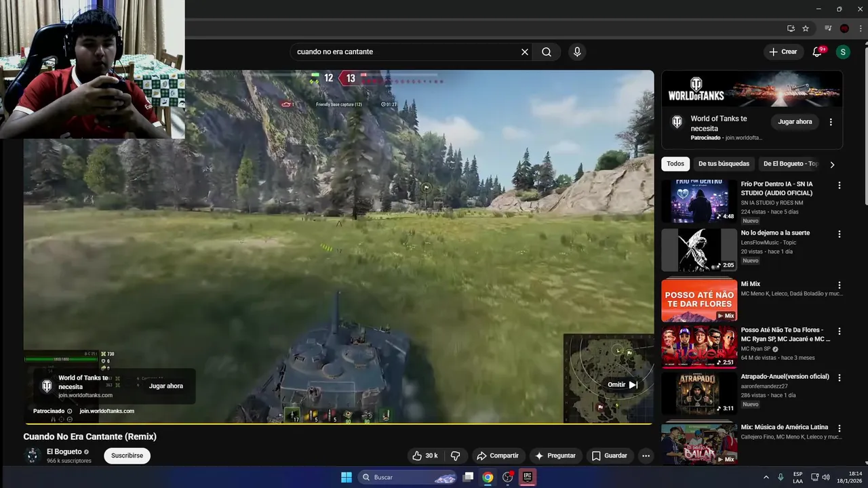The width and height of the screenshot is (868, 488).
Task: Open El Bogueto channel avatar
Action: click(x=33, y=455)
